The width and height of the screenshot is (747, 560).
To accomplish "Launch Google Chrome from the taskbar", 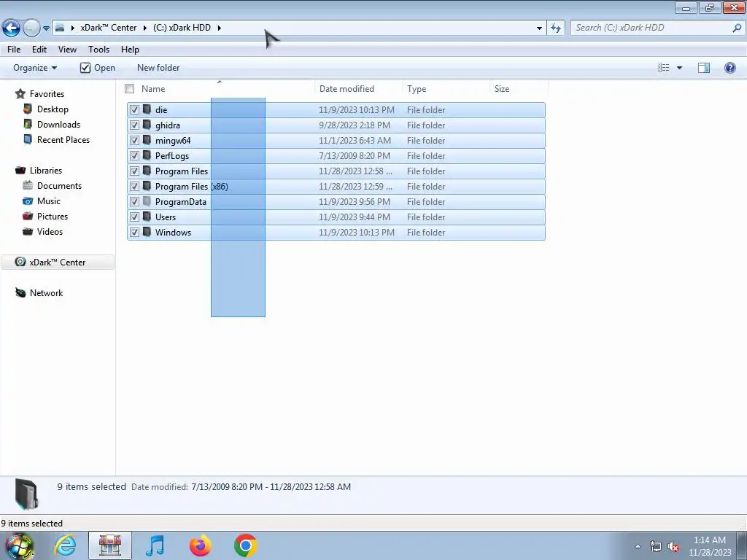I will [x=245, y=545].
